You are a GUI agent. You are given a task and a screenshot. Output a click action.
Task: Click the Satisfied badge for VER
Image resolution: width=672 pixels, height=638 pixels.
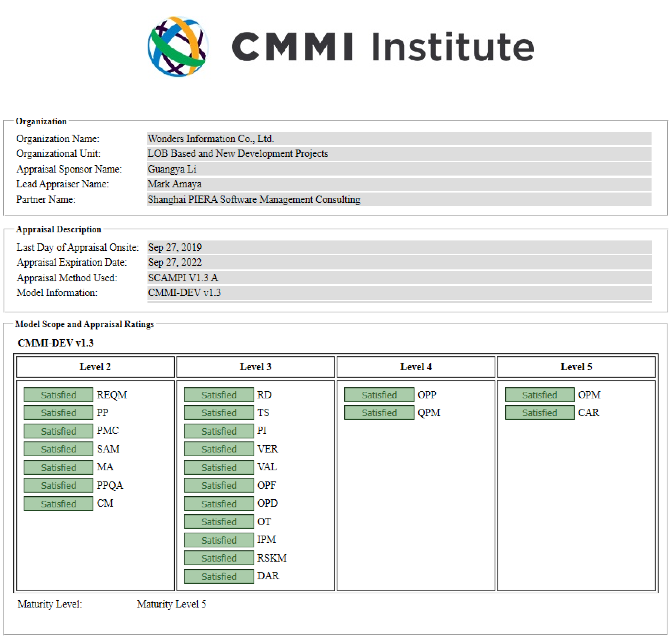pyautogui.click(x=219, y=449)
